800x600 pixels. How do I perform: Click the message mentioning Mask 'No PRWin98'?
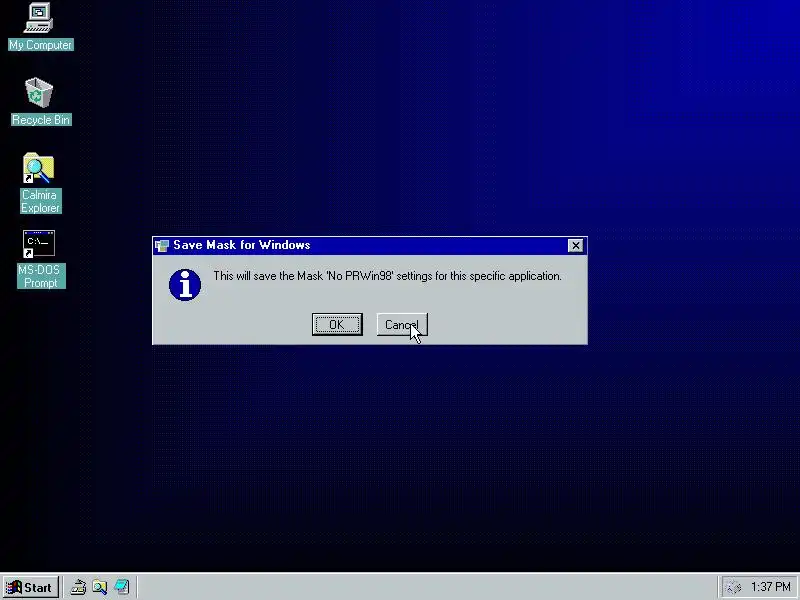coord(387,276)
